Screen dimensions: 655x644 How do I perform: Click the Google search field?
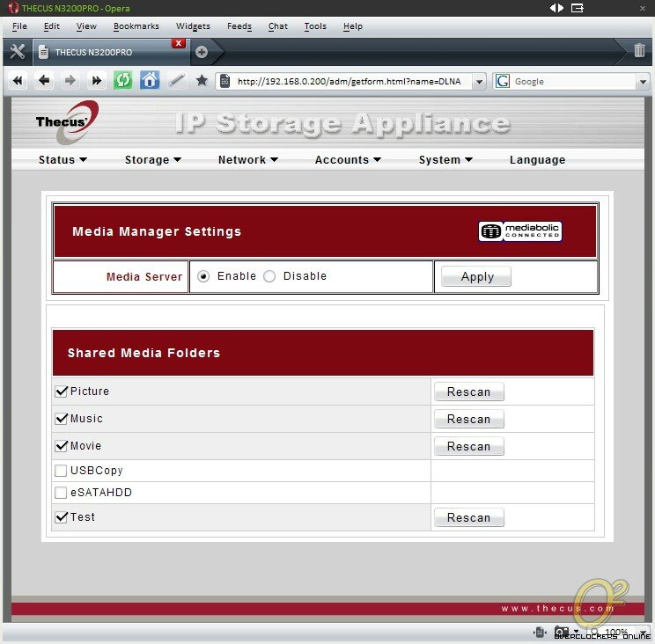tap(573, 82)
